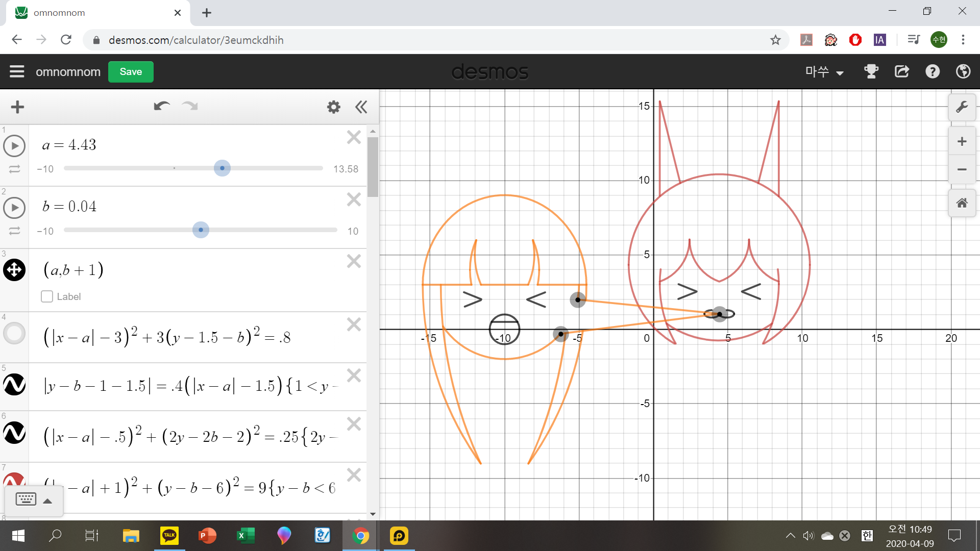This screenshot has height=551, width=980.
Task: Click the slider a thumb handle
Action: tap(222, 168)
